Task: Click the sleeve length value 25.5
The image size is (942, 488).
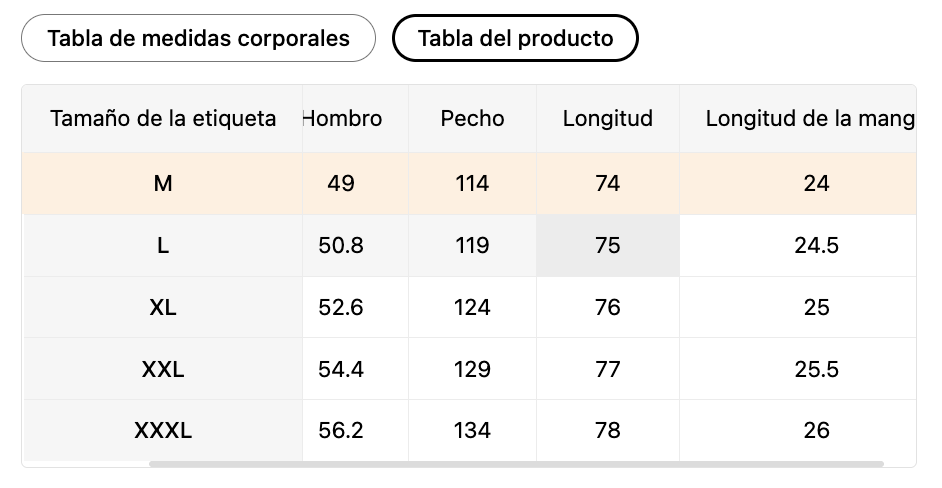Action: coord(816,369)
